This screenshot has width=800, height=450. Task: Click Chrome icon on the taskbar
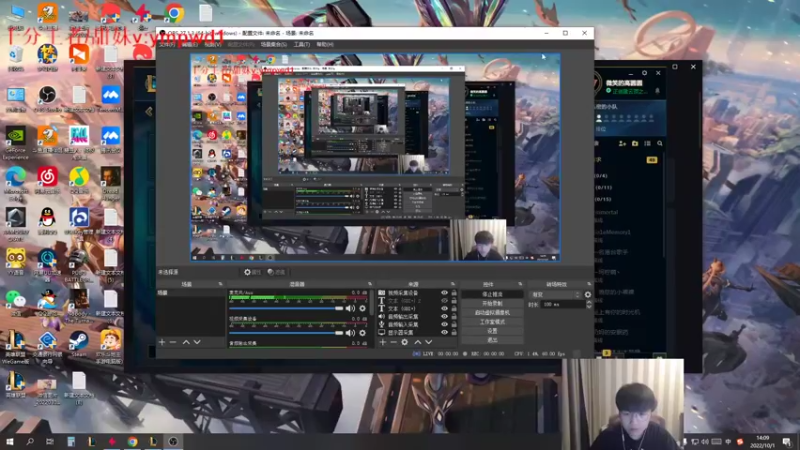click(x=132, y=441)
